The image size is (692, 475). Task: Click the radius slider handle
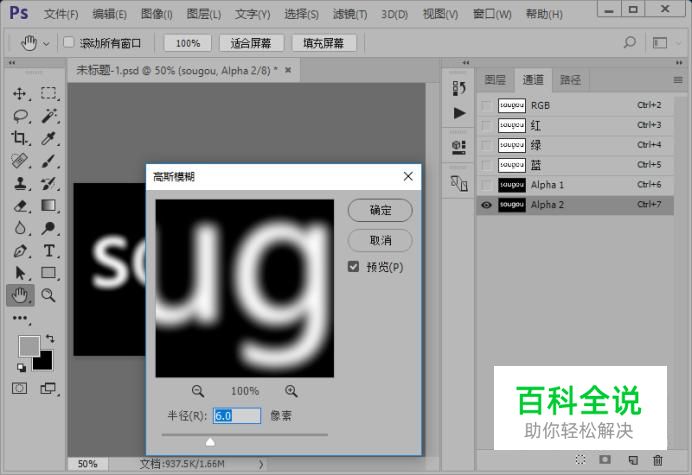pos(211,441)
